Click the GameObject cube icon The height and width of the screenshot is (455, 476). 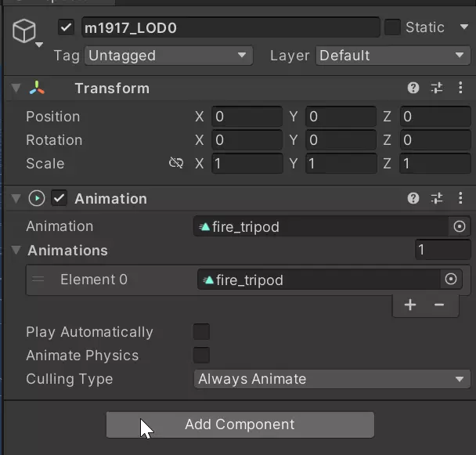(26, 31)
